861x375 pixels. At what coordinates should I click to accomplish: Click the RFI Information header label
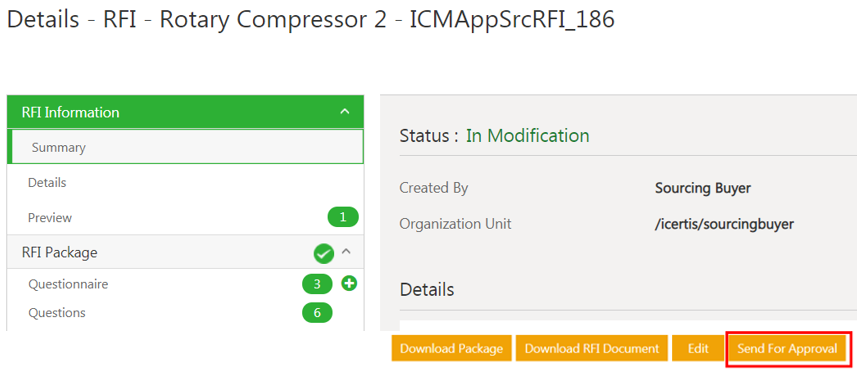[x=70, y=112]
